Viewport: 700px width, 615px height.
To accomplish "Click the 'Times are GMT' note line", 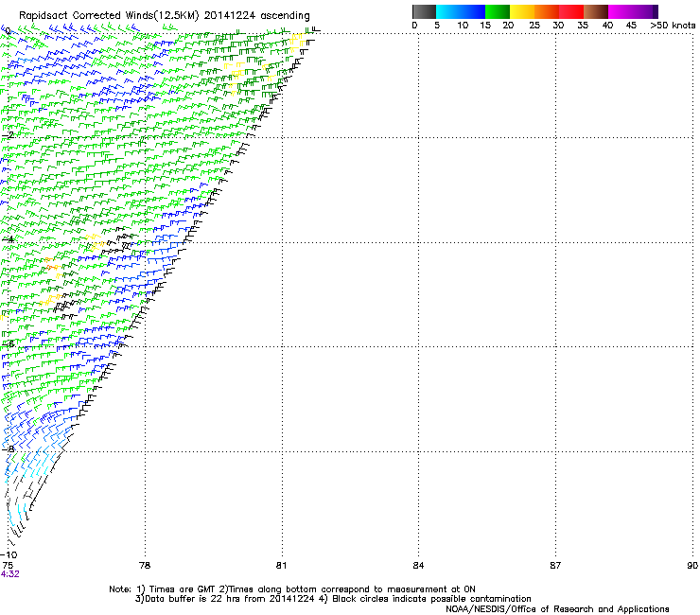I will point(292,589).
